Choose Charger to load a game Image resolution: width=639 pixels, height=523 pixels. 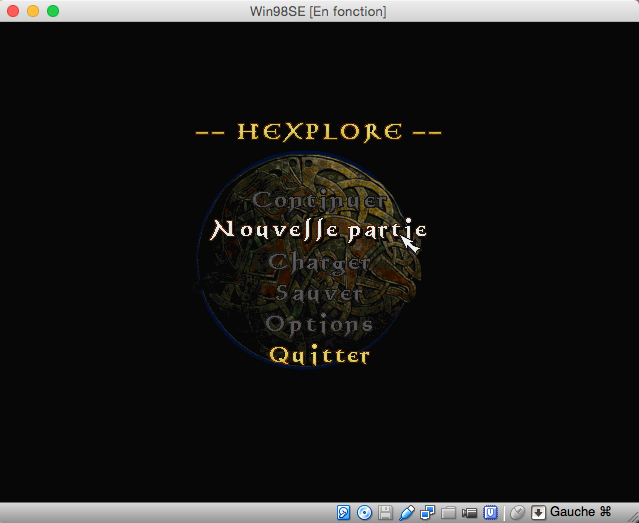[x=319, y=263]
